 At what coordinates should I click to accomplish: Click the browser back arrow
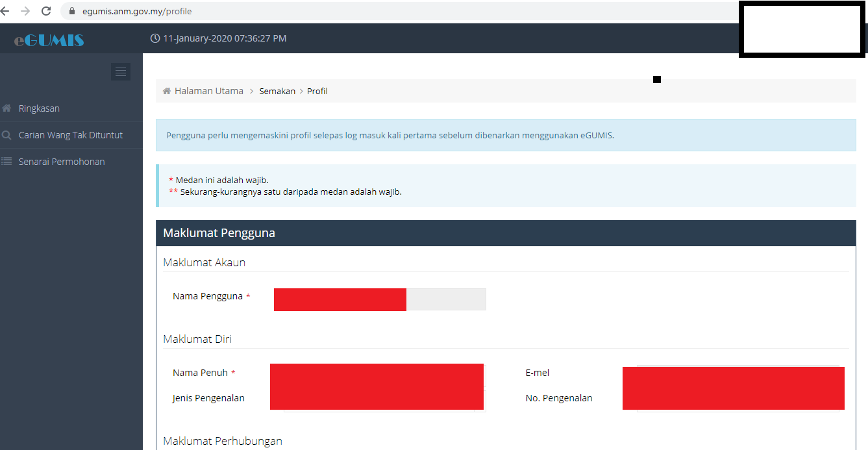5,11
